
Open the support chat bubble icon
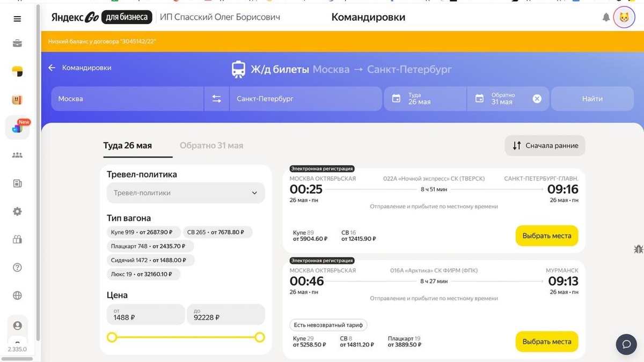(626, 344)
